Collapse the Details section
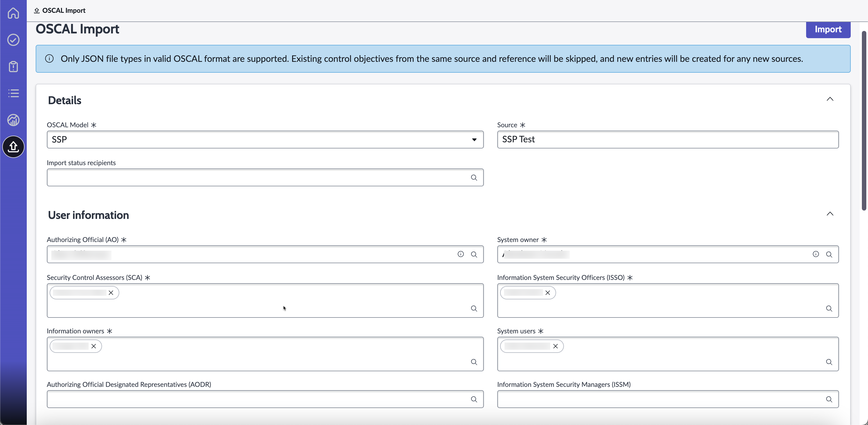Image resolution: width=868 pixels, height=425 pixels. click(830, 99)
